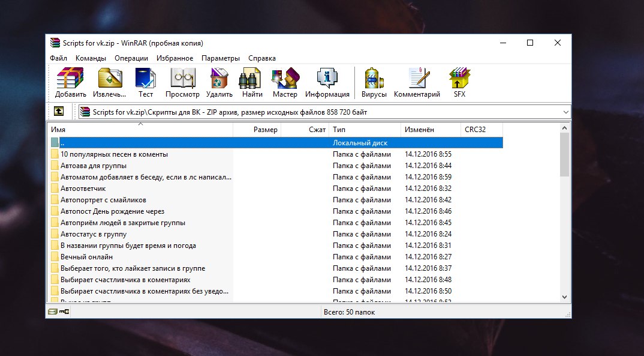This screenshot has width=644, height=356.
Task: Click the Извлечь (Extract) toolbar icon
Action: (110, 77)
